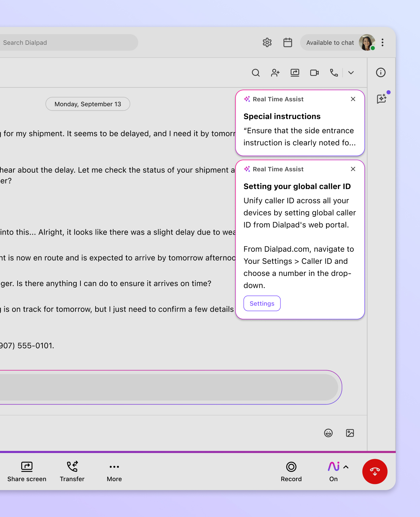Image resolution: width=420 pixels, height=517 pixels.
Task: Change availability from Available to chat
Action: coord(330,42)
